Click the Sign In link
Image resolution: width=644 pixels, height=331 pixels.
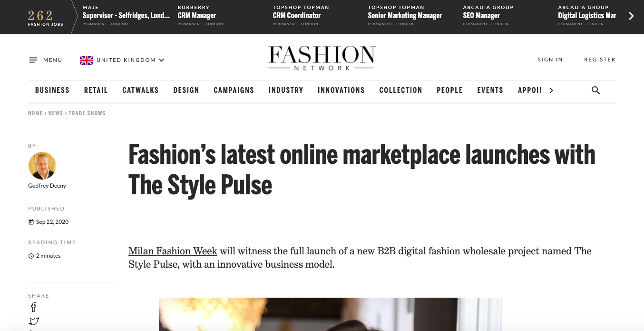click(550, 60)
